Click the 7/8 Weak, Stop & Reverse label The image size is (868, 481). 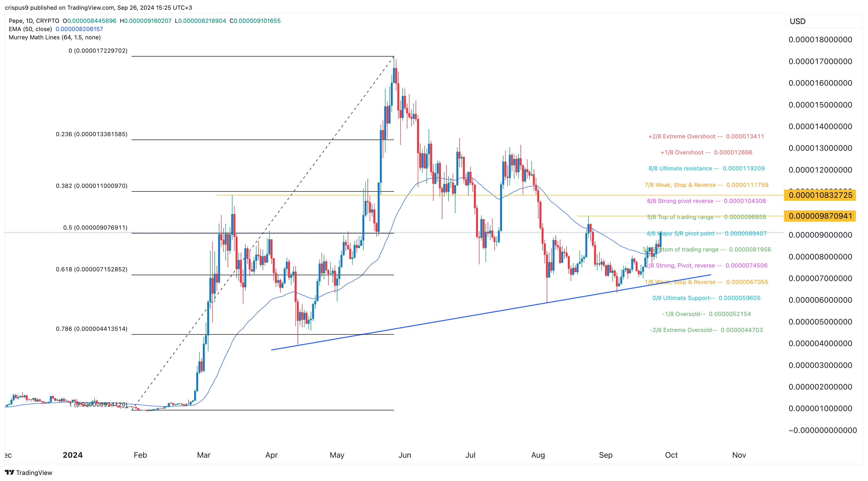point(706,185)
